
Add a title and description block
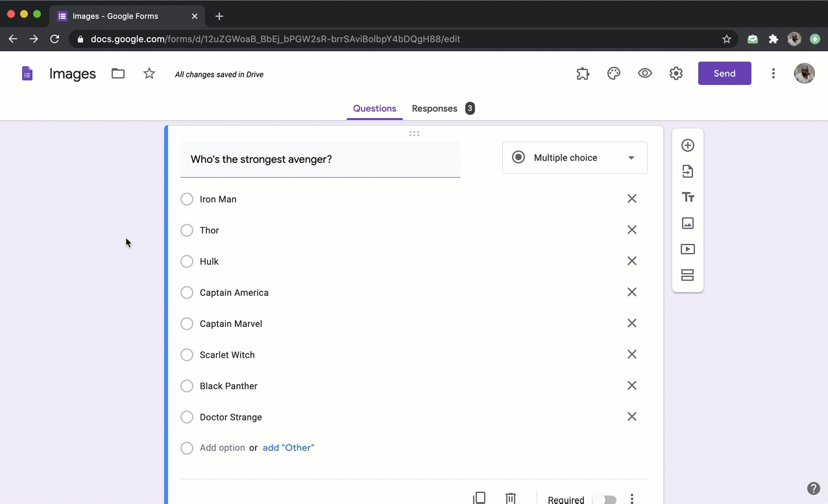(688, 197)
